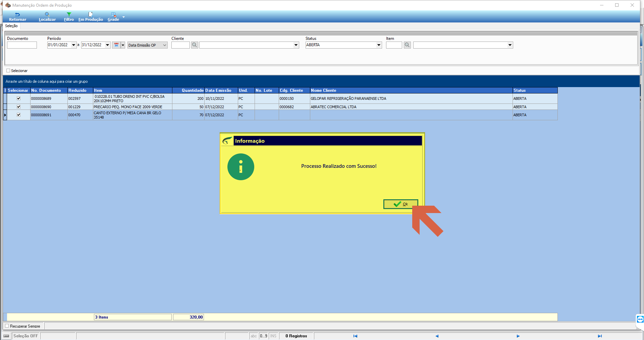The image size is (644, 340).
Task: Click the Seleção OFF status indicator
Action: coord(26,336)
